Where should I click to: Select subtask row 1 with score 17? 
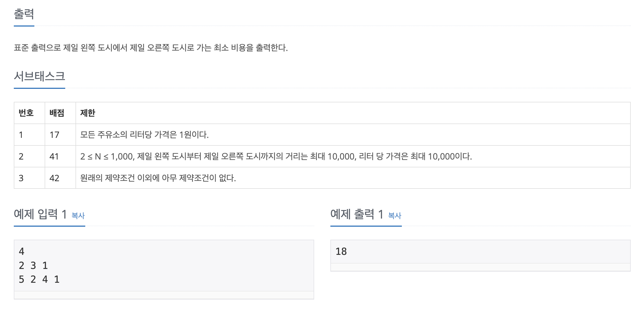tap(322, 135)
